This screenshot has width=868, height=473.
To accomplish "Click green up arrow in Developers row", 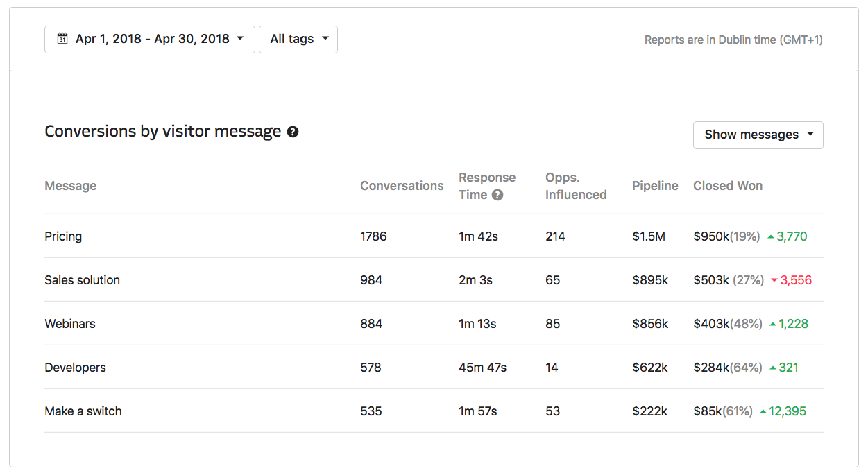I will pyautogui.click(x=772, y=368).
